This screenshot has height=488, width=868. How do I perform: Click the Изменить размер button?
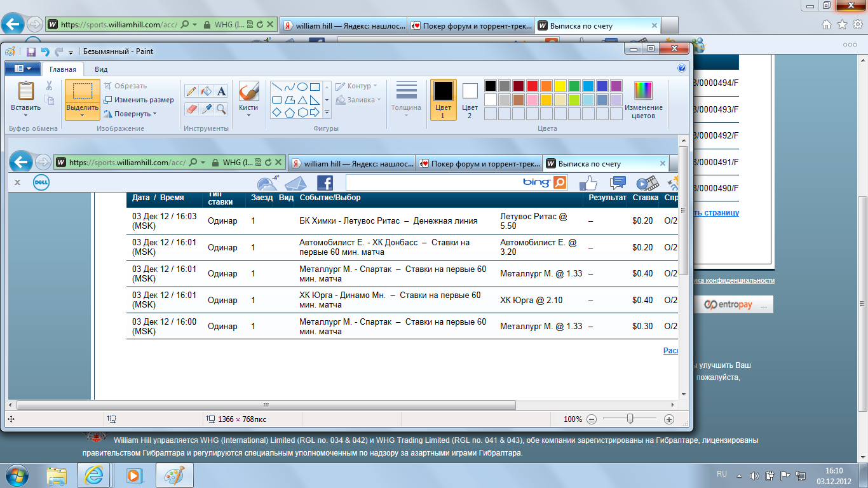139,100
